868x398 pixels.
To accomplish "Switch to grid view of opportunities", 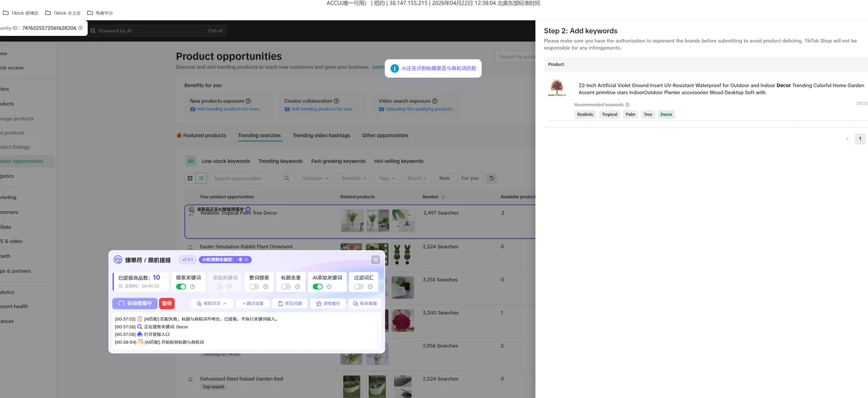I will (x=190, y=178).
